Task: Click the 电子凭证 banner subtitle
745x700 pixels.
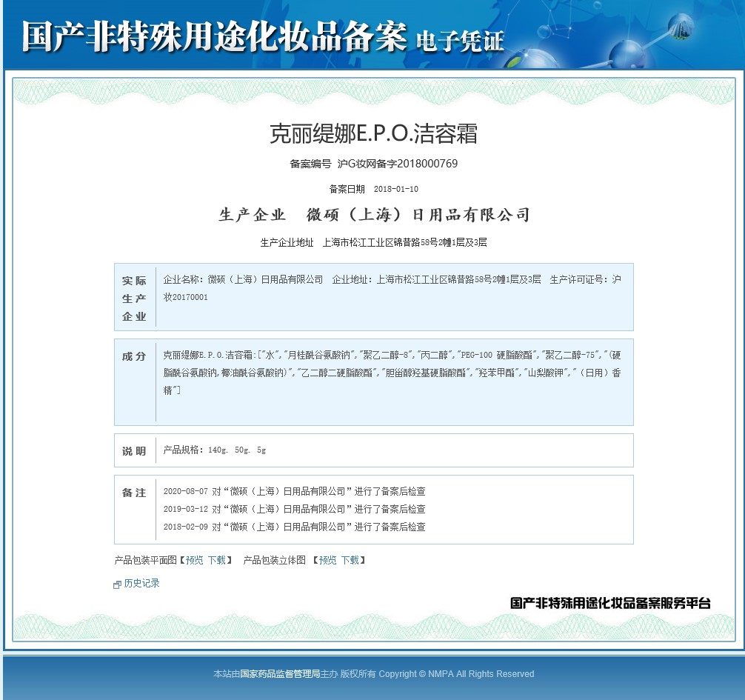Action: (x=460, y=41)
